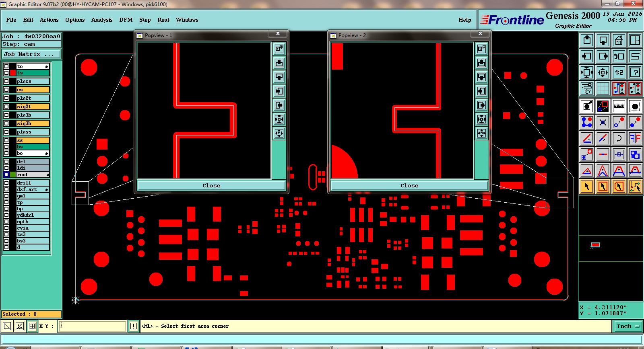Open the wrench and palette settings icon
The width and height of the screenshot is (644, 349).
(587, 88)
